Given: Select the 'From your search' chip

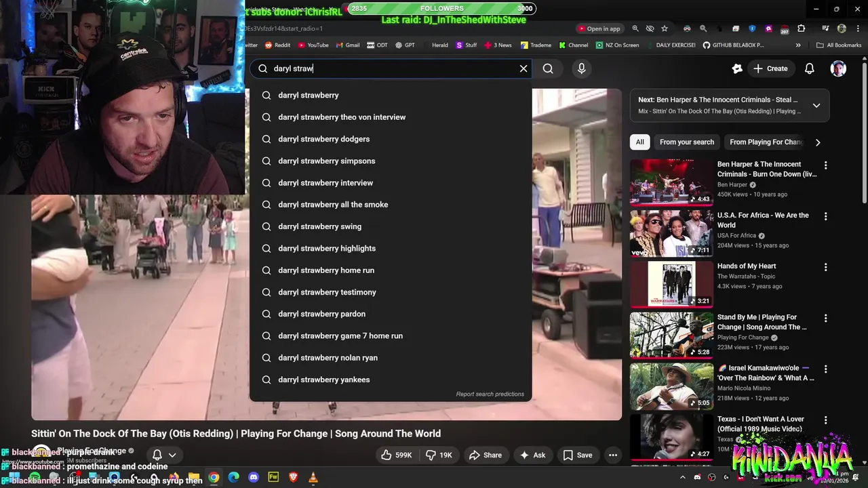Looking at the screenshot, I should click(686, 142).
